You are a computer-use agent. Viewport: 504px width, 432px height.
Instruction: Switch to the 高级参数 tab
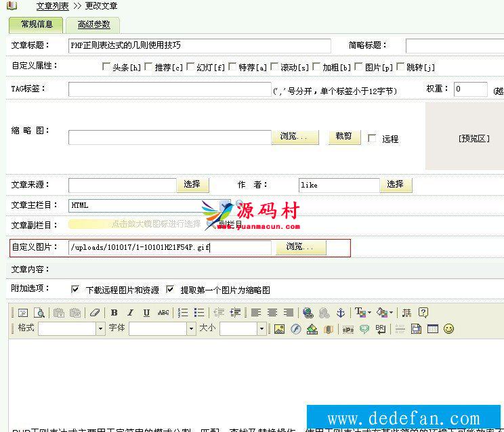93,25
